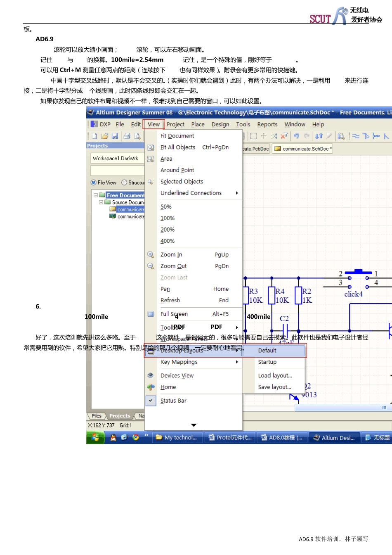This screenshot has width=392, height=555.
Task: Click the Browse Library toolbar icon
Action: click(x=341, y=136)
